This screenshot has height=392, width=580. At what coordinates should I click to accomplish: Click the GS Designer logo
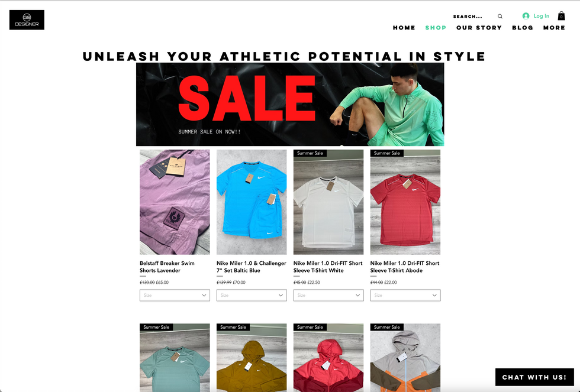pos(27,20)
